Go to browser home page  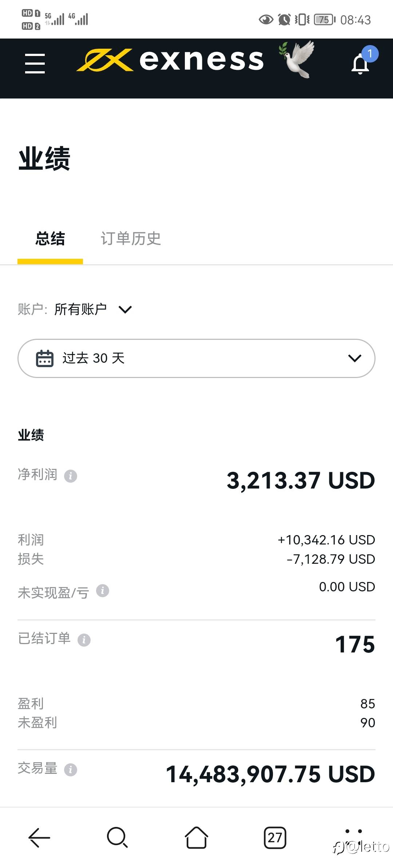[x=196, y=837]
